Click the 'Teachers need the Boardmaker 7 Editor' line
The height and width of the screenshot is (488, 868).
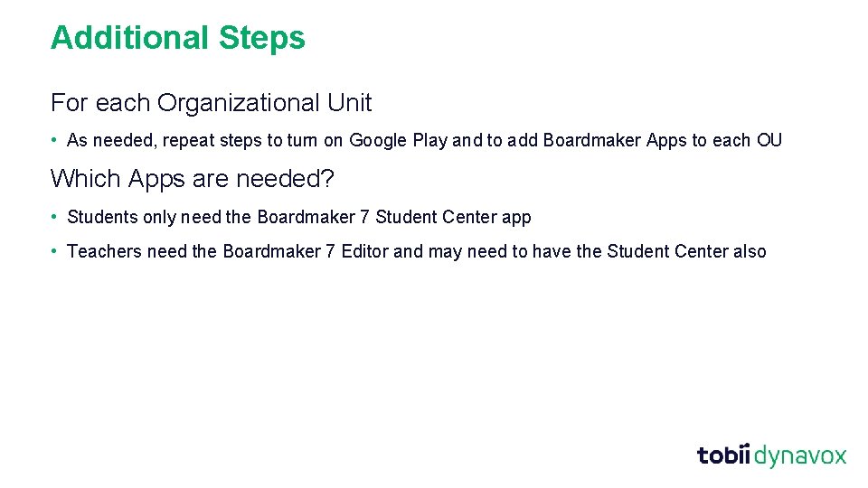pyautogui.click(x=416, y=251)
